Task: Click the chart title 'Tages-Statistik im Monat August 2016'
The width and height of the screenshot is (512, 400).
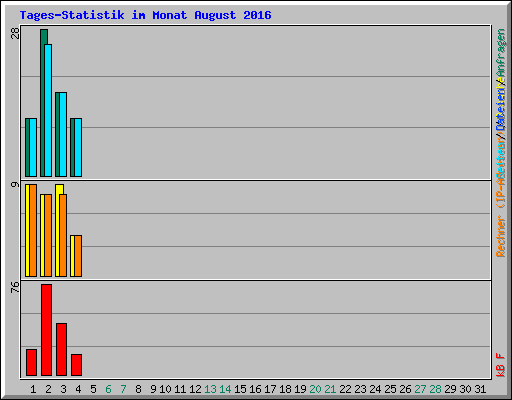Action: tap(145, 15)
